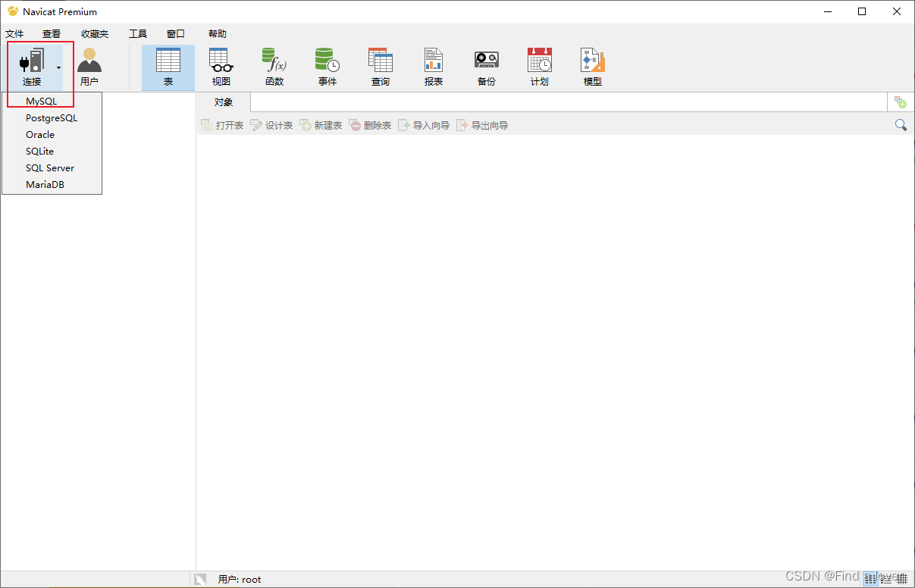
Task: Choose MySQL from connection list
Action: 52,101
